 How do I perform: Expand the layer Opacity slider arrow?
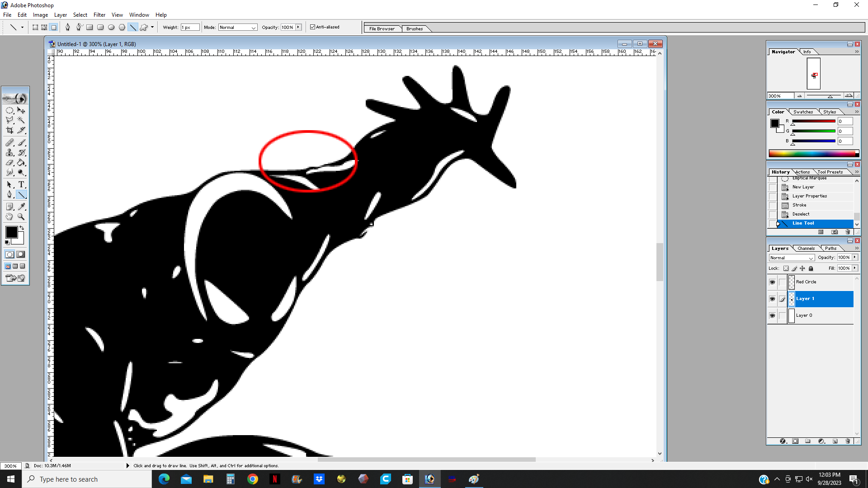point(855,257)
